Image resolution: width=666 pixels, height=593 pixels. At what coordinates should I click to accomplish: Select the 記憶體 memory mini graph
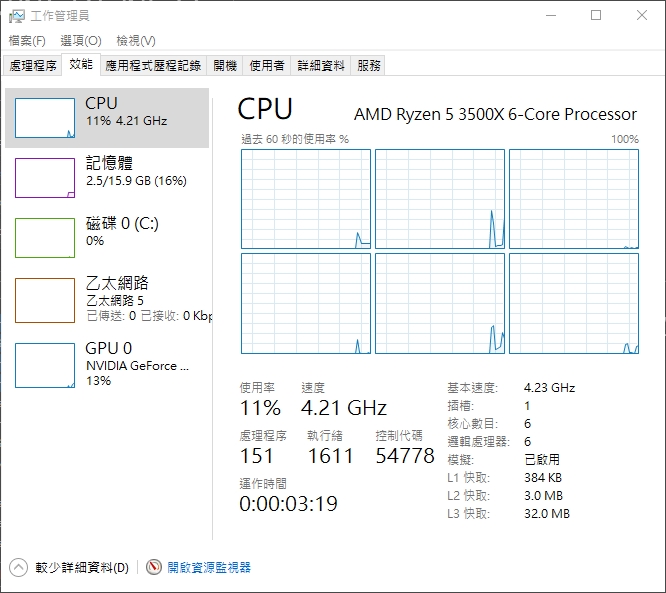coord(45,178)
